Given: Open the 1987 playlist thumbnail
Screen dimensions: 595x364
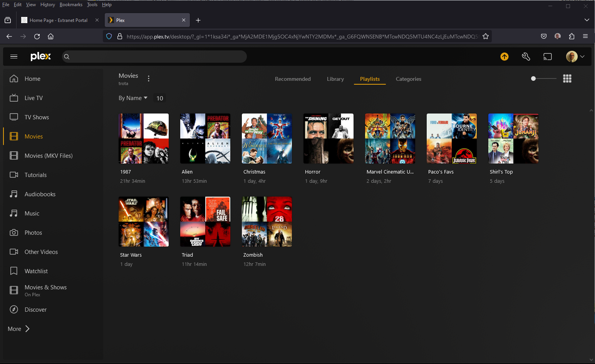Looking at the screenshot, I should point(144,139).
